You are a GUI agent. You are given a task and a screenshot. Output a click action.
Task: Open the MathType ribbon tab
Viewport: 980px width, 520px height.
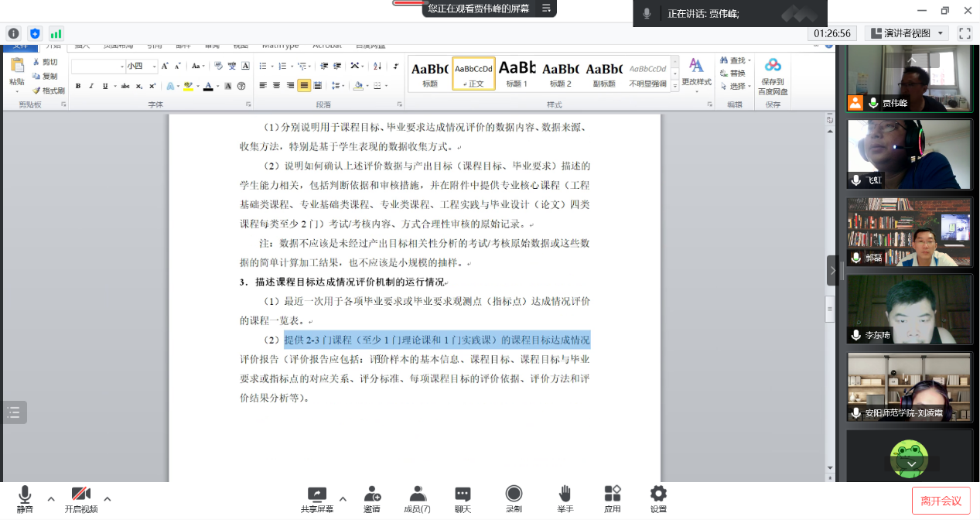281,47
